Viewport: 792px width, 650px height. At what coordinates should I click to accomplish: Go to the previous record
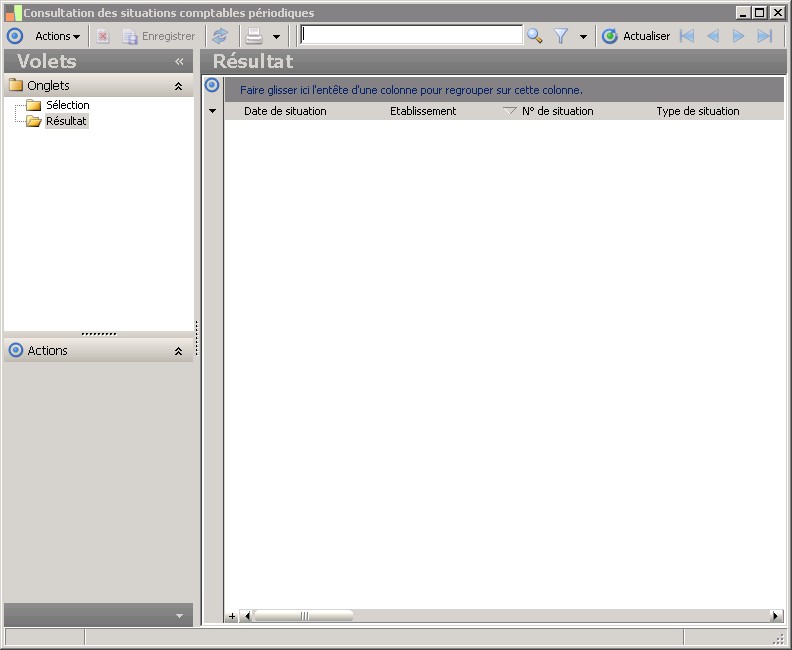(x=713, y=36)
